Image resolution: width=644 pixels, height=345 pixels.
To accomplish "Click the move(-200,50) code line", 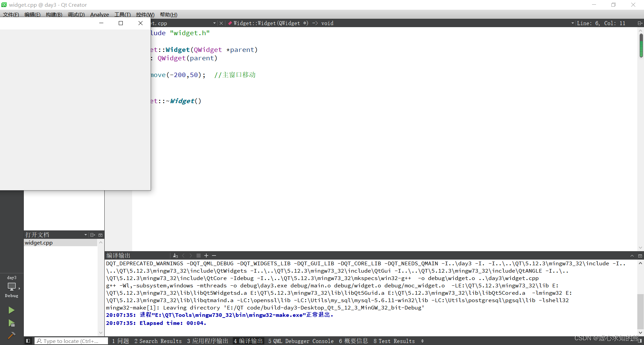I will (x=203, y=75).
